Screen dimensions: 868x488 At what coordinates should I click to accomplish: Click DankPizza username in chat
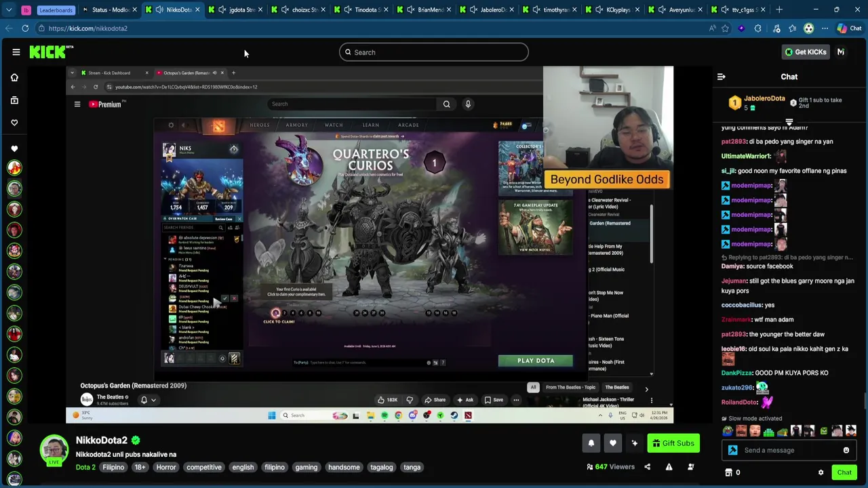[736, 373]
